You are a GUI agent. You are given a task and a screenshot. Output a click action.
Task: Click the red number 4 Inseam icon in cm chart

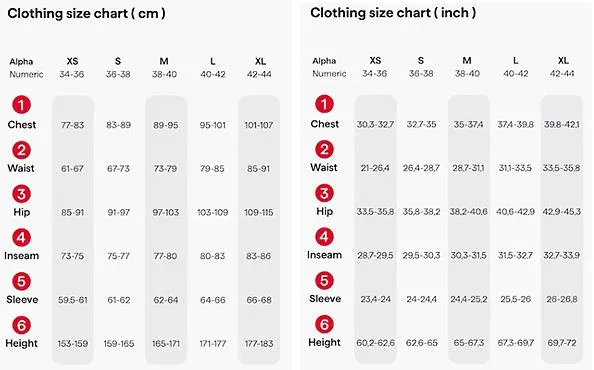point(22,238)
